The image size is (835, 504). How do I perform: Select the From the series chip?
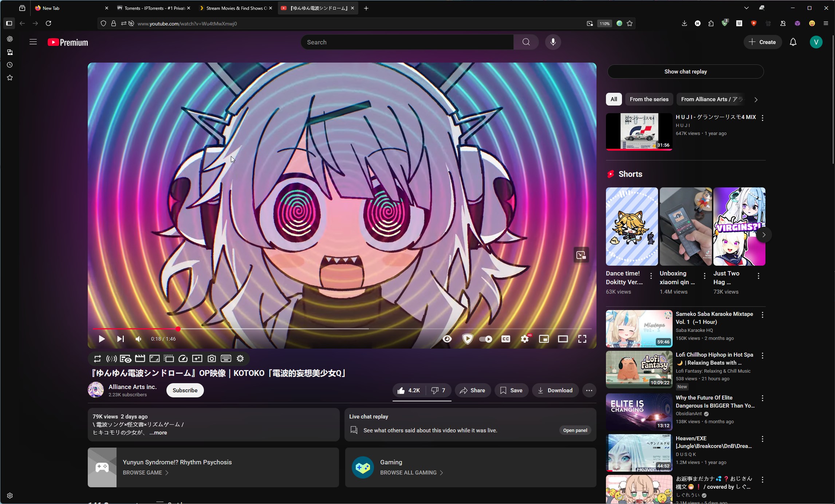(649, 99)
